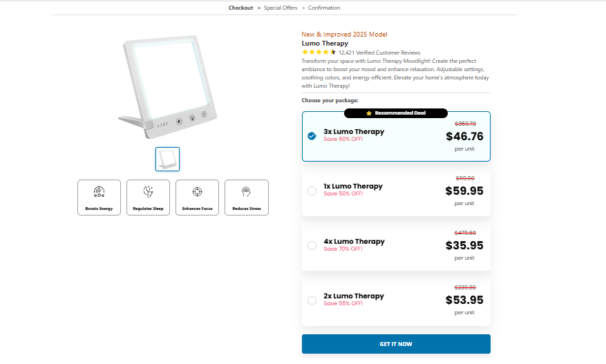
Task: Click the Boosts Energy feature icon
Action: tap(99, 191)
